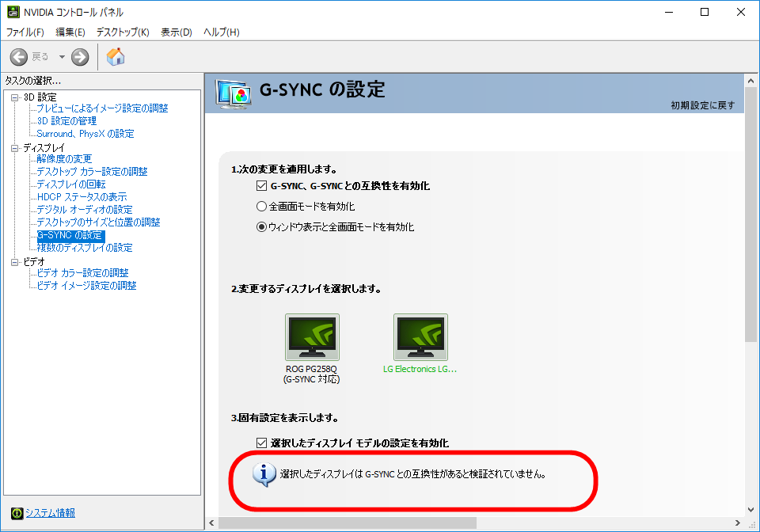Select the ROG PG258Q display thumbnail
Image resolution: width=760 pixels, height=532 pixels.
pos(312,336)
